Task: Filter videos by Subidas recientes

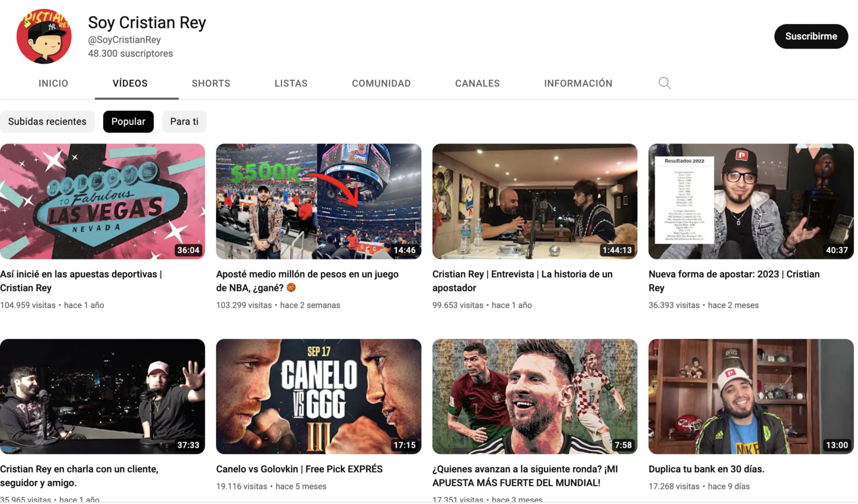Action: click(x=47, y=122)
